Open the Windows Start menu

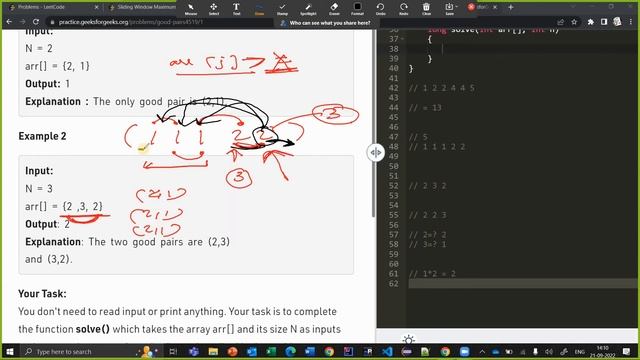10,351
